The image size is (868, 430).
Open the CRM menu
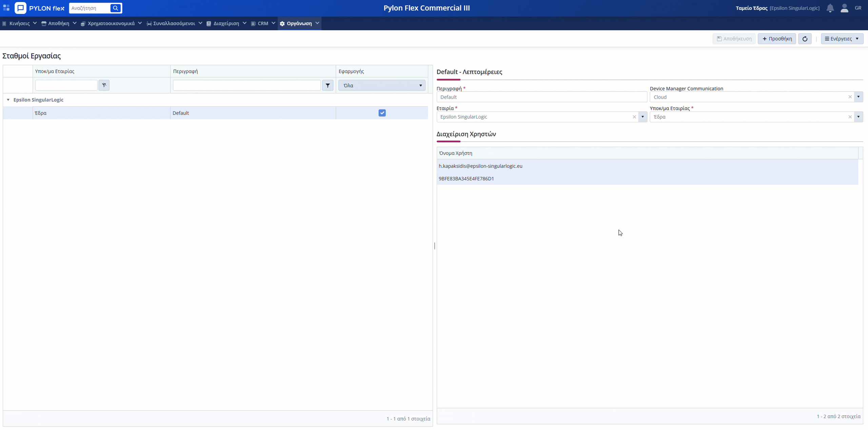click(x=263, y=23)
